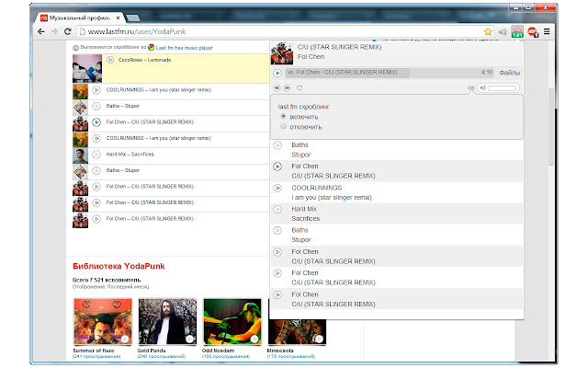Click the Gold Panda name link
This screenshot has height=368, width=588.
[x=152, y=351]
